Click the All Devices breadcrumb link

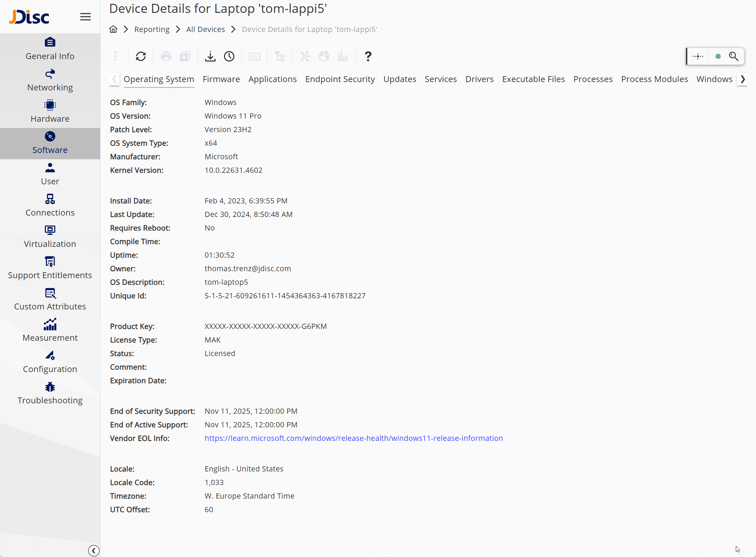[x=206, y=29]
